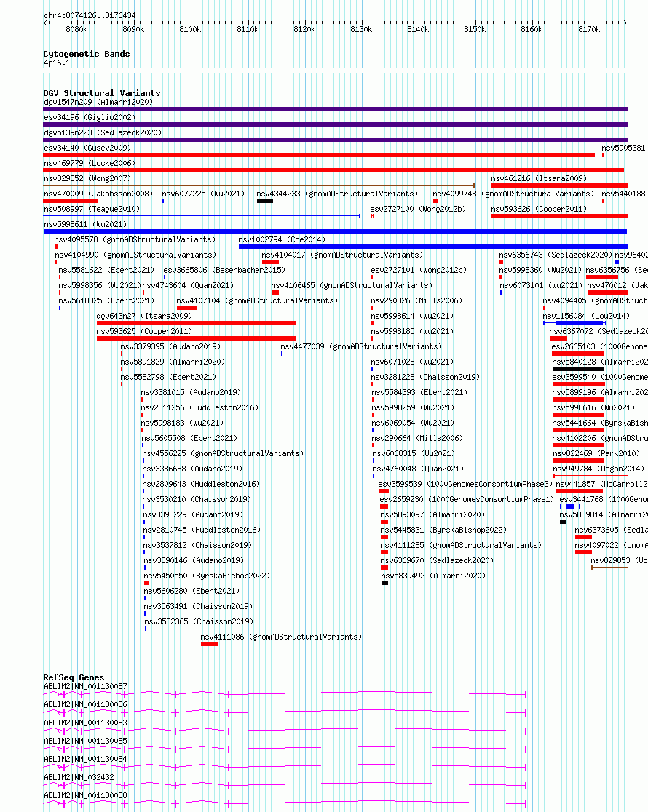This screenshot has width=648, height=812.
Task: Click the nsv5584393 (Ebert2021) label
Action: pos(419,392)
